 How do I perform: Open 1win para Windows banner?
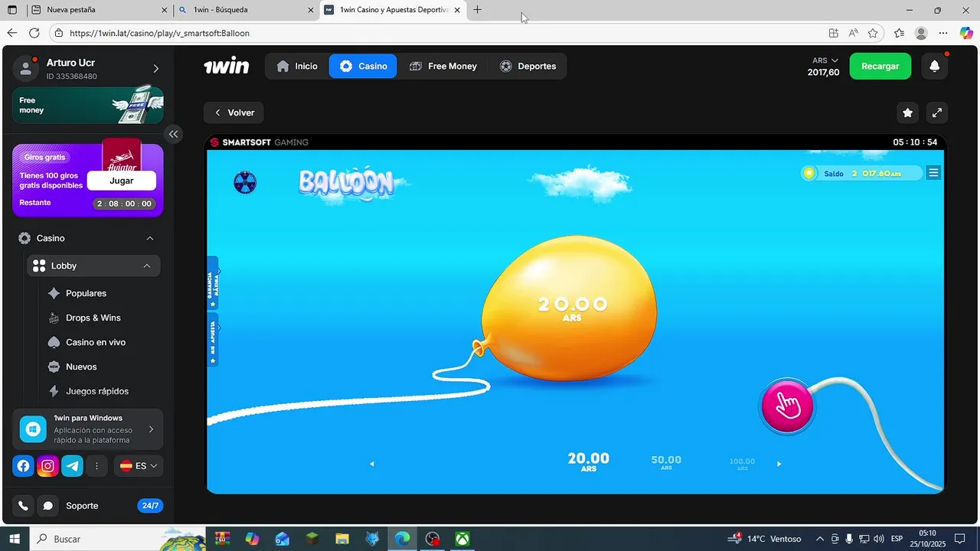point(88,429)
